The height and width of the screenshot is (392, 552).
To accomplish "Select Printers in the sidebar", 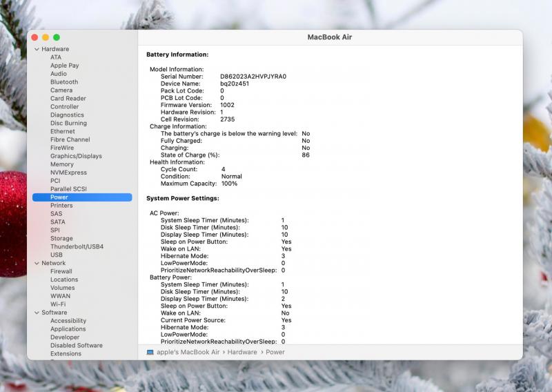I will coord(61,206).
